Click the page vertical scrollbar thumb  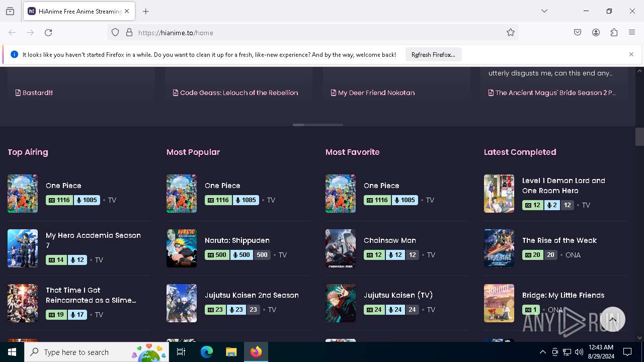point(639,137)
